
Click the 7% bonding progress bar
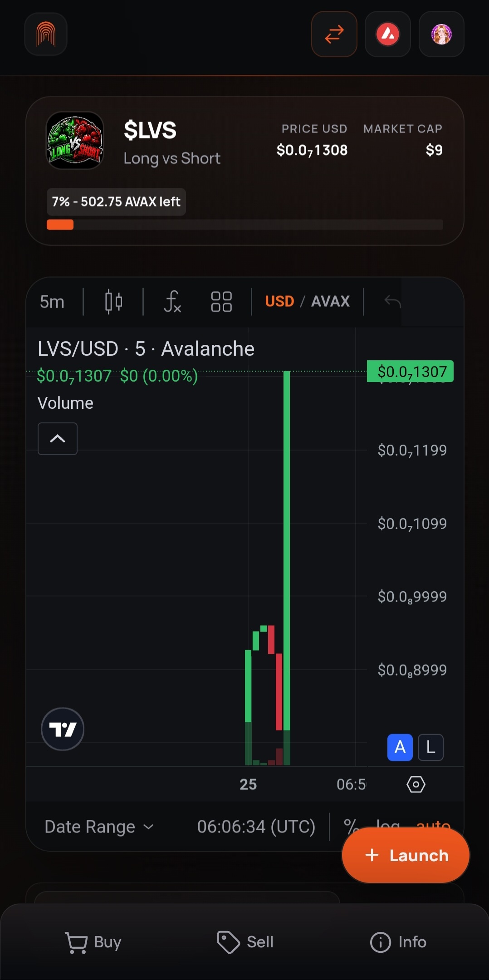pos(245,225)
